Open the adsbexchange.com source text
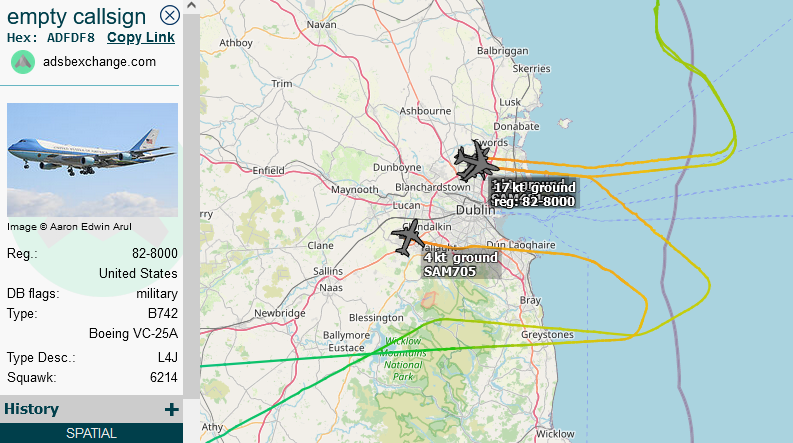The image size is (793, 443). [x=99, y=62]
